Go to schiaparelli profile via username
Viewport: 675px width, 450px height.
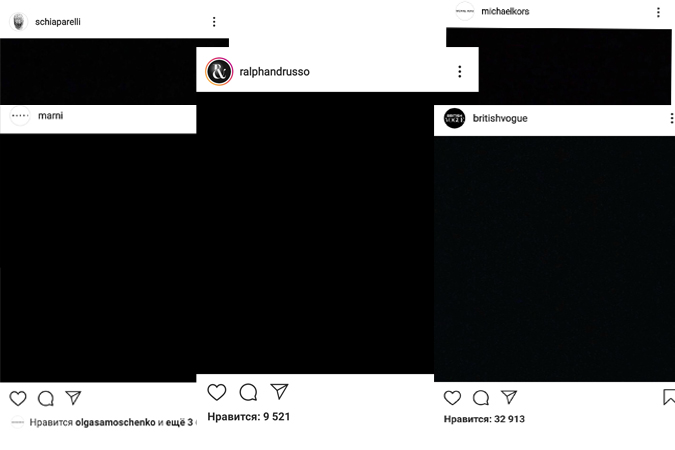point(58,22)
